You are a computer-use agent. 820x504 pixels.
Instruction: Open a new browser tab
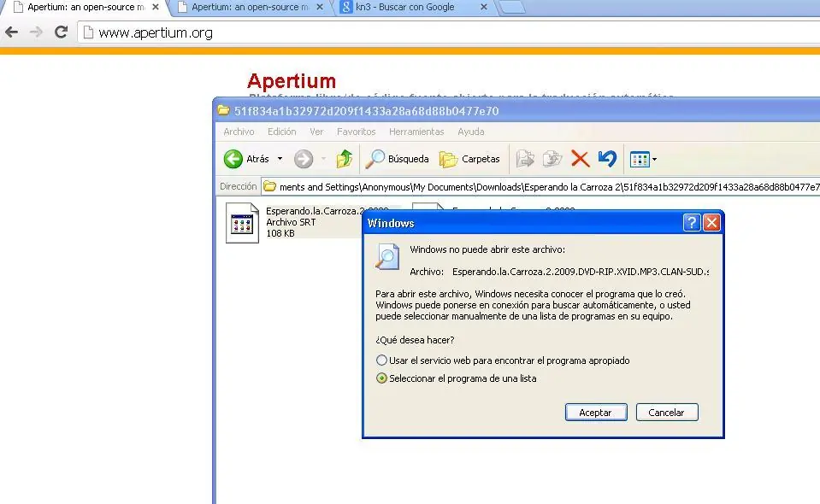pyautogui.click(x=512, y=8)
